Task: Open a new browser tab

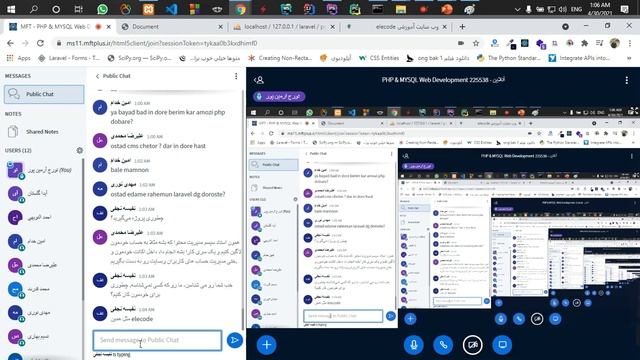Action: [462, 27]
